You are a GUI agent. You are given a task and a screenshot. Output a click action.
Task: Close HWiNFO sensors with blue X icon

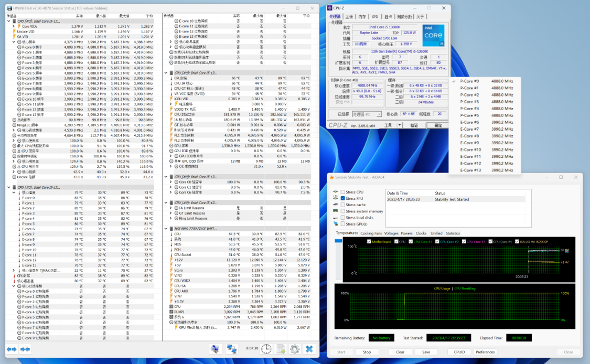(309, 349)
